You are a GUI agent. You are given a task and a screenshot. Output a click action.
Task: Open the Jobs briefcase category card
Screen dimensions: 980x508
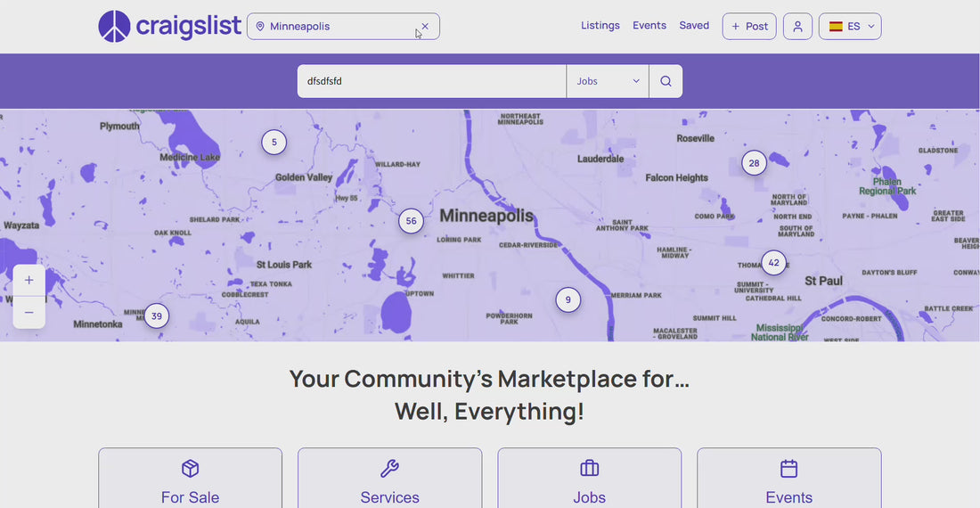590,478
